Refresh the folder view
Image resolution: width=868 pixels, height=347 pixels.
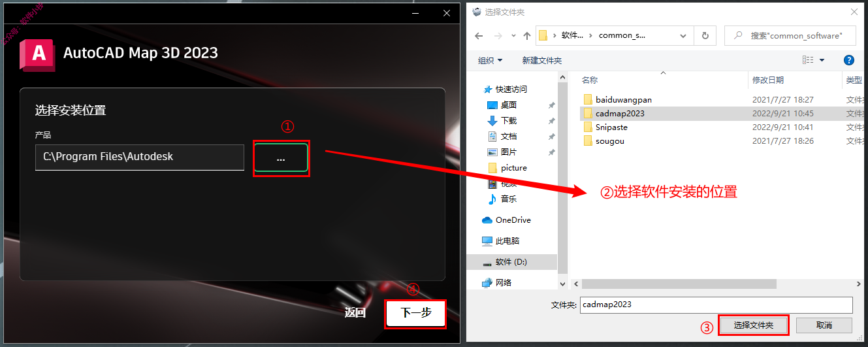(705, 36)
